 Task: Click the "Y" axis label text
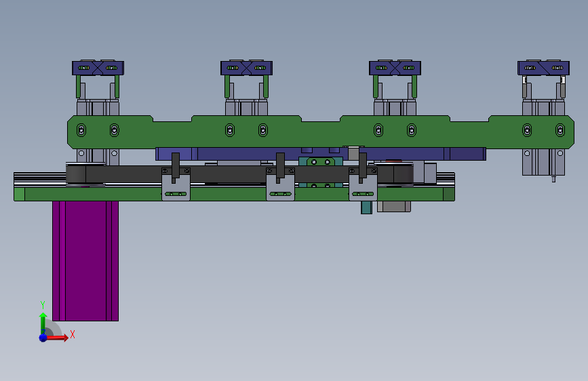pos(42,304)
